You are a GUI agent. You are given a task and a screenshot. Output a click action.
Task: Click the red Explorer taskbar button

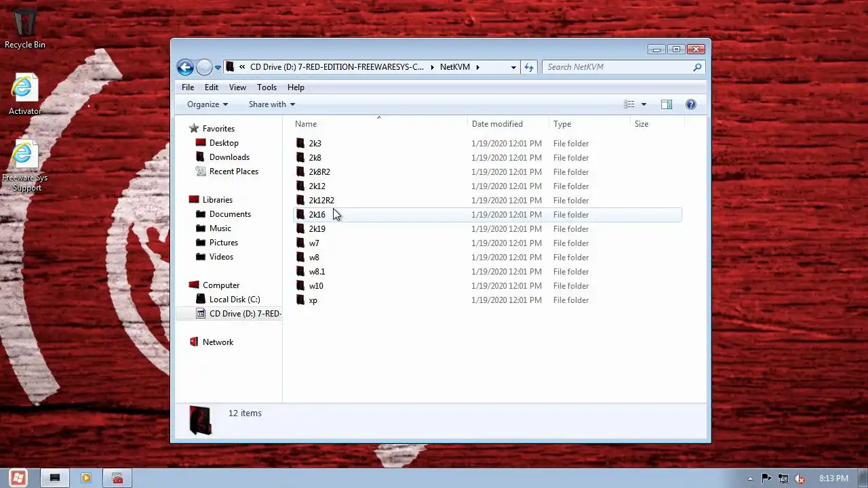[x=117, y=478]
